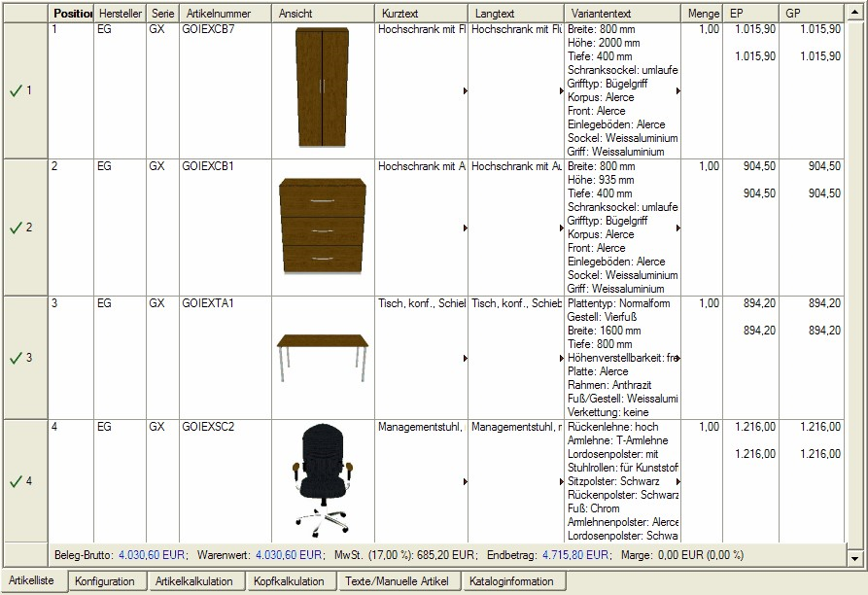Expand Kurztext arrow for Hochschrank row 1
868x595 pixels.
coord(465,91)
